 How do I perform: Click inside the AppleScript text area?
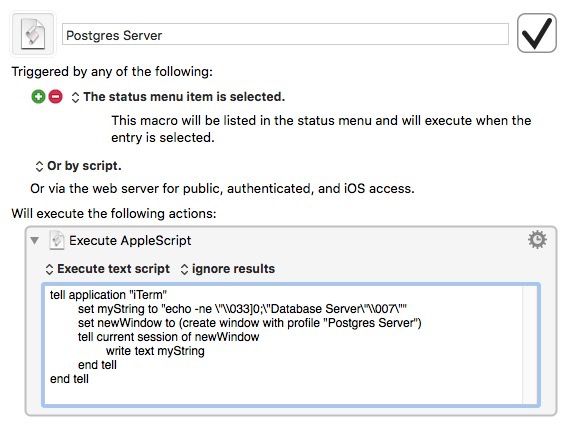click(291, 344)
